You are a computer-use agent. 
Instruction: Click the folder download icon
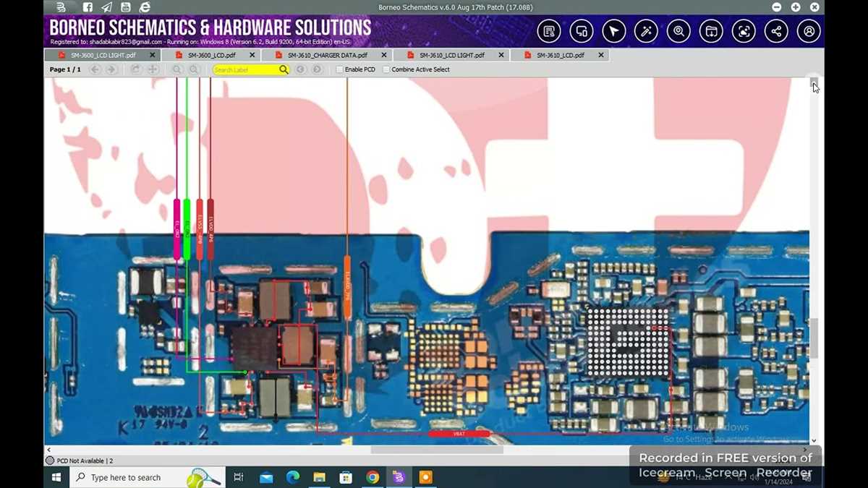pos(711,31)
